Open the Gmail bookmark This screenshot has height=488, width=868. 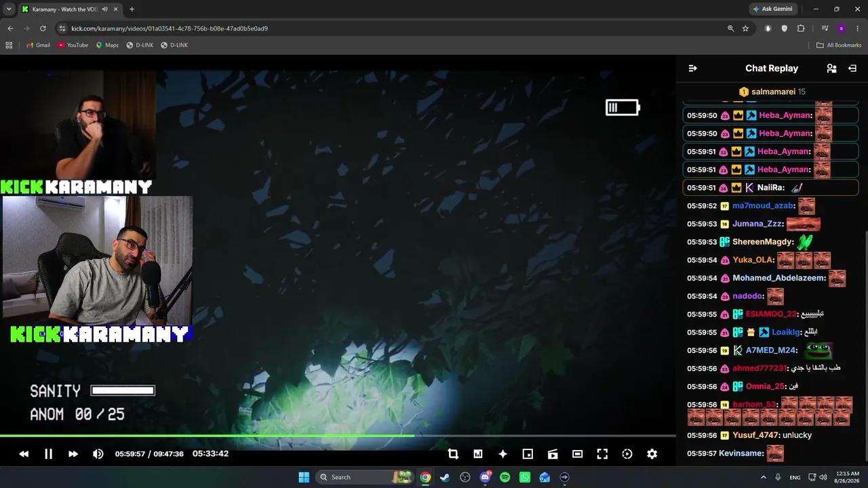[38, 45]
